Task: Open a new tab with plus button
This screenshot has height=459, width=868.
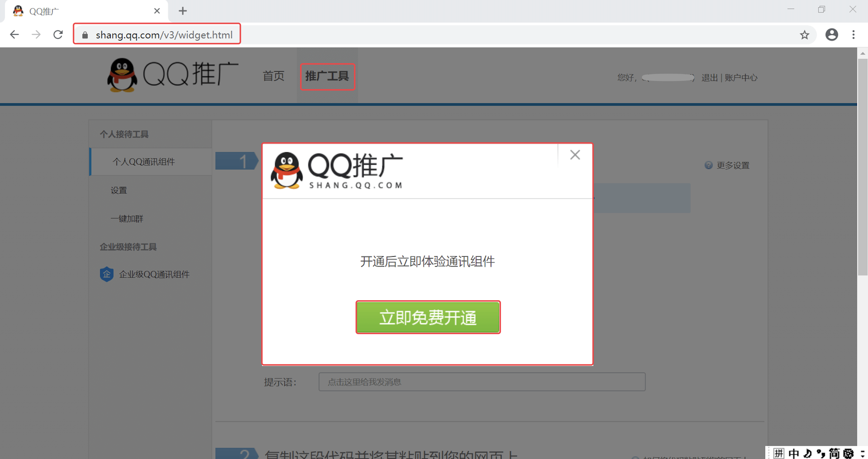Action: pos(183,11)
